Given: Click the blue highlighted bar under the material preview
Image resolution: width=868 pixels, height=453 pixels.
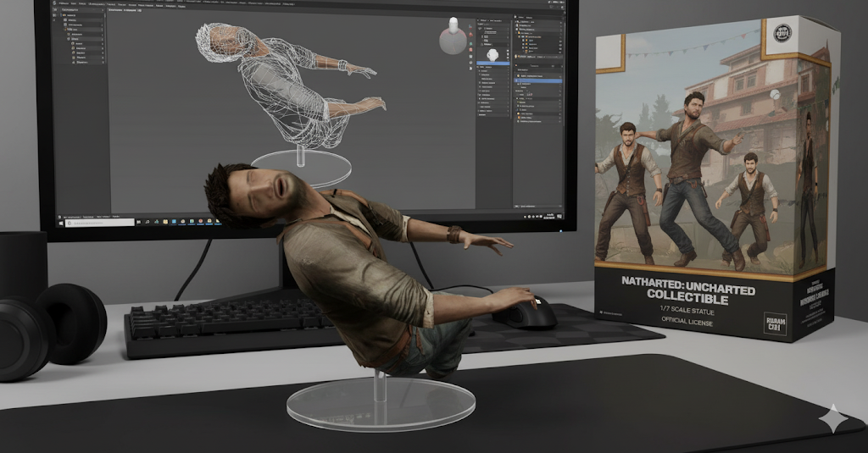Looking at the screenshot, I should (x=493, y=64).
